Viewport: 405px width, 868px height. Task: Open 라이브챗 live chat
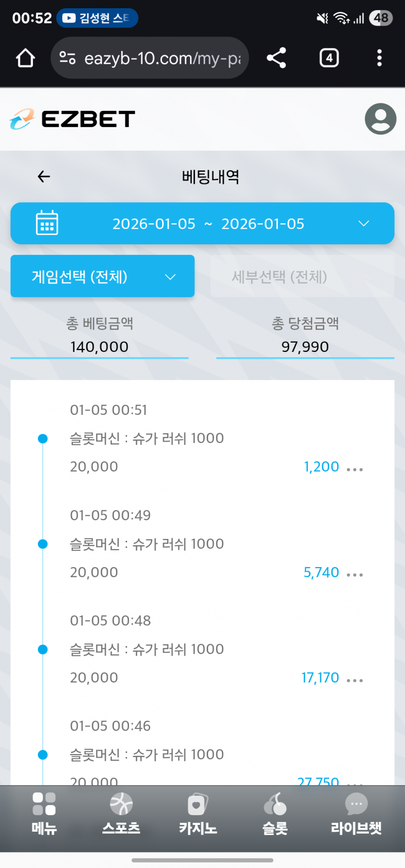356,813
